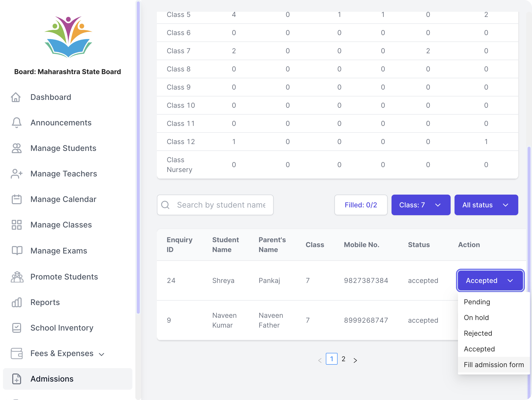
Task: Click the Class Nursery row label
Action: 179,165
